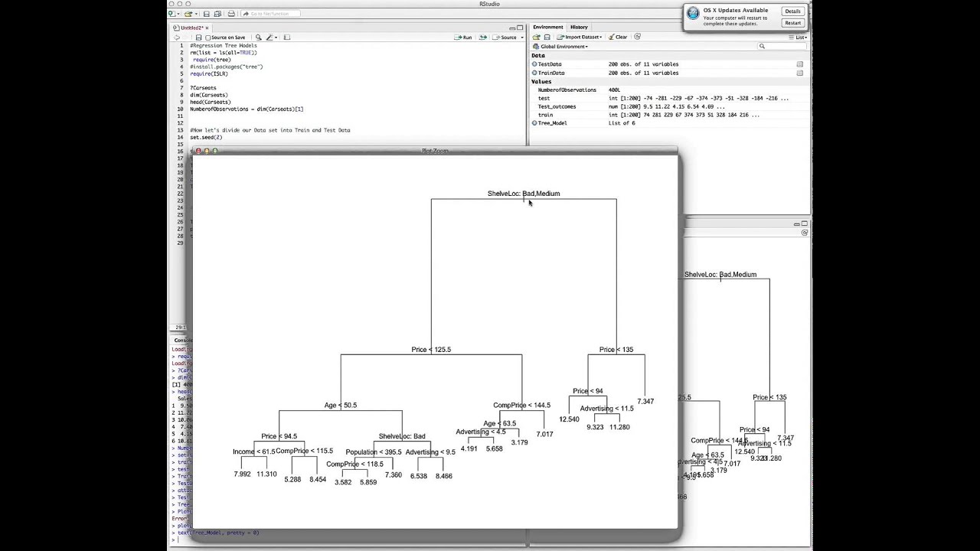Click the Load workspace folder icon
980x551 pixels.
point(536,37)
